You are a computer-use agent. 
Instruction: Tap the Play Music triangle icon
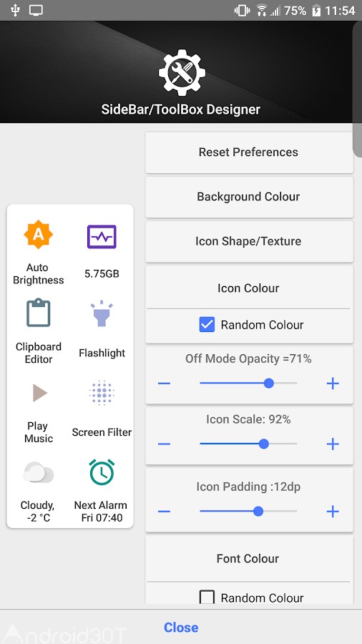40,393
